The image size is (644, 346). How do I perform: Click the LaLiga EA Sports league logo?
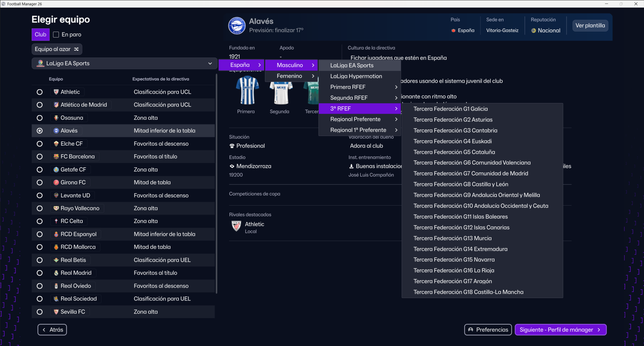point(40,63)
